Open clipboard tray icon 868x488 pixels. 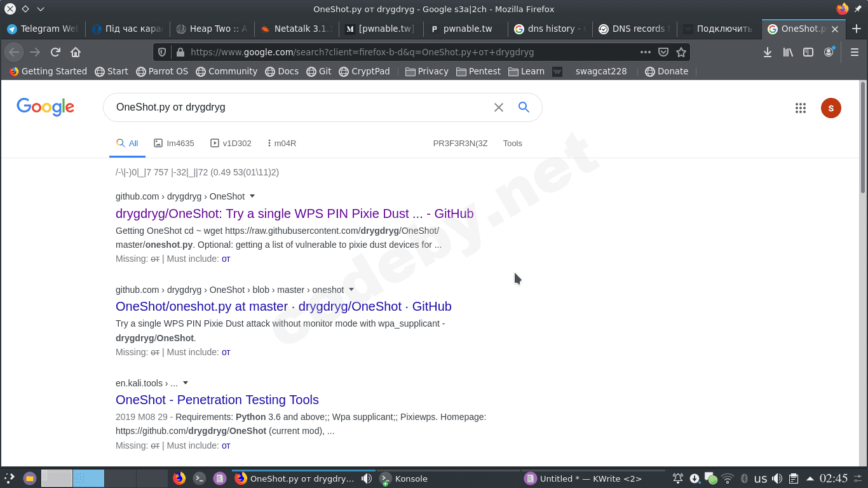[794, 478]
